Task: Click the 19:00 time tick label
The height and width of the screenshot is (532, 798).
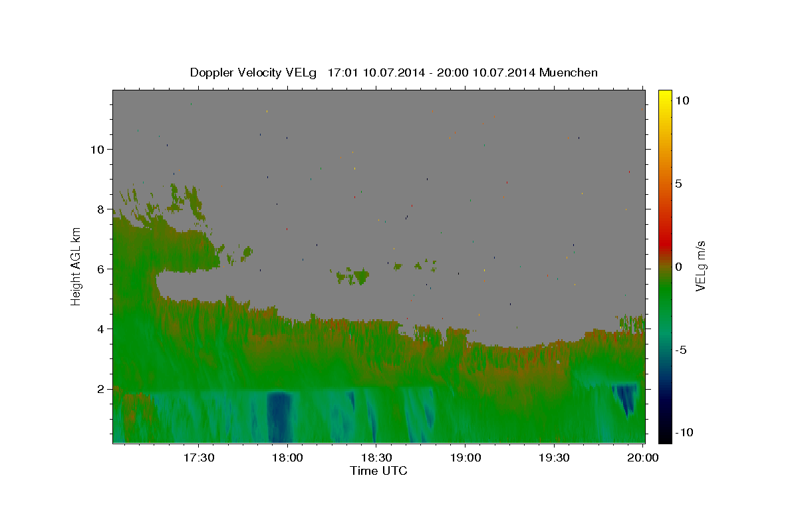Action: pyautogui.click(x=465, y=458)
